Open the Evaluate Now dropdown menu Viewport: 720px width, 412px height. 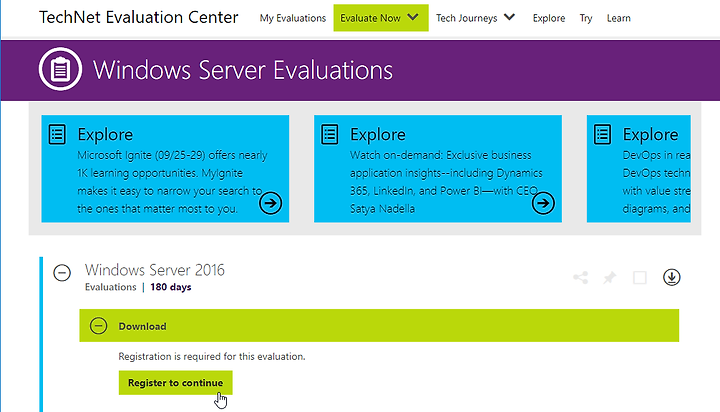tap(381, 18)
